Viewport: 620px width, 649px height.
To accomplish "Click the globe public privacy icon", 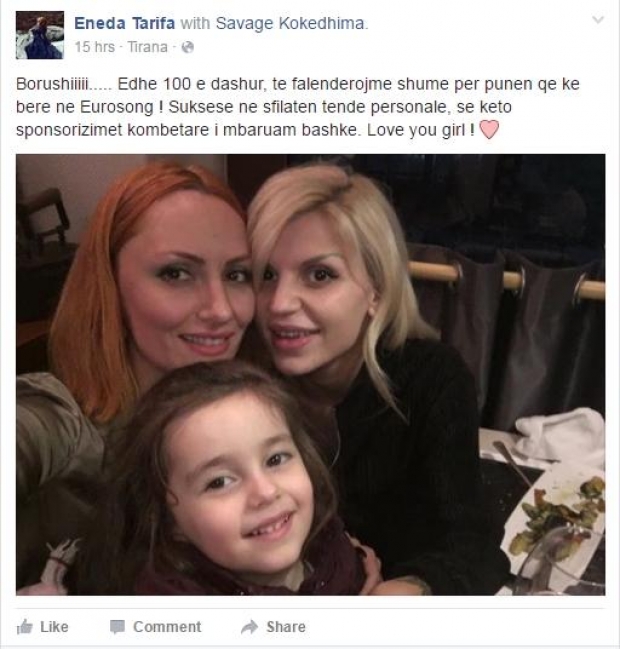I will 187,47.
